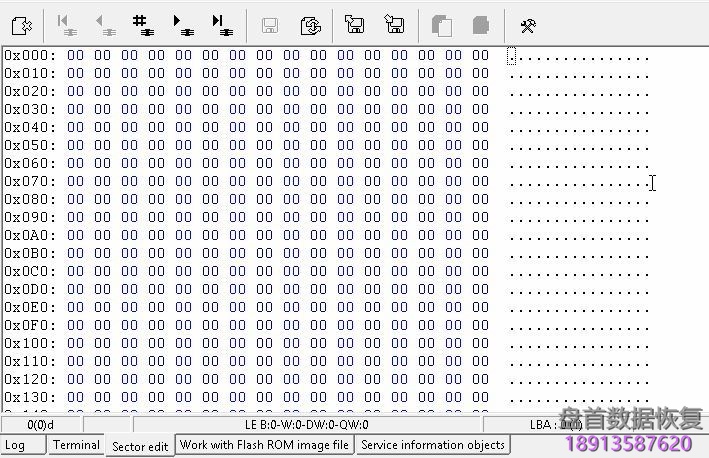The image size is (709, 458).
Task: Open the tools icon with hammer and wrench
Action: (528, 24)
